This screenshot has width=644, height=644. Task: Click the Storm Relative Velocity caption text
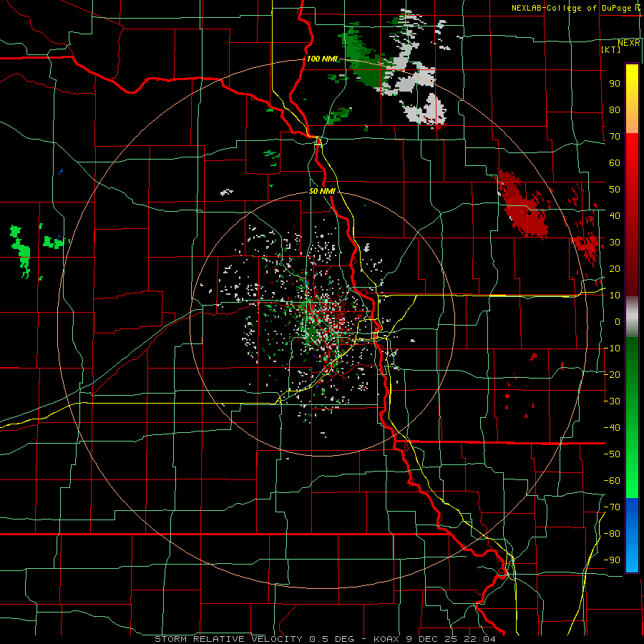[x=326, y=639]
